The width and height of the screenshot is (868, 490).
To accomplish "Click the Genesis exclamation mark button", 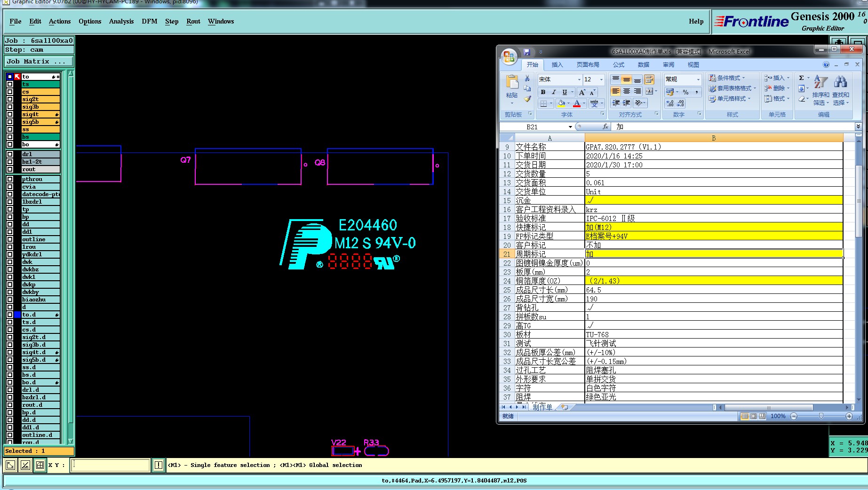I will click(x=159, y=465).
